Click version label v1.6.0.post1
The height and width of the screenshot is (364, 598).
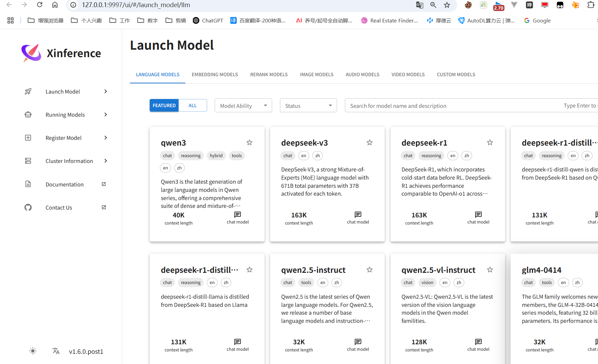[86, 351]
